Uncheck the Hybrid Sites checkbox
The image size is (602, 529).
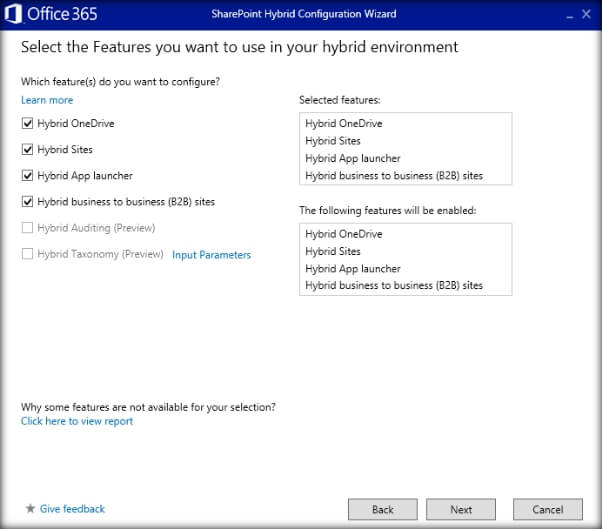[x=27, y=150]
